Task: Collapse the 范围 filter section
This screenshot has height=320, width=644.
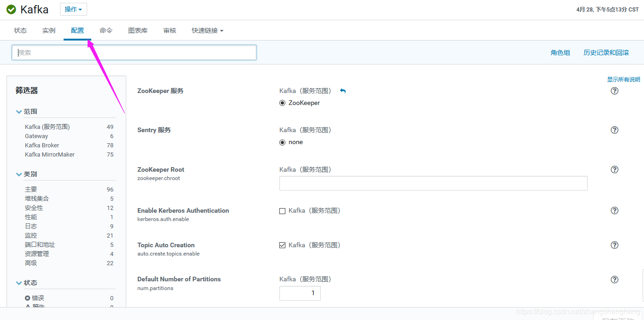Action: point(19,111)
